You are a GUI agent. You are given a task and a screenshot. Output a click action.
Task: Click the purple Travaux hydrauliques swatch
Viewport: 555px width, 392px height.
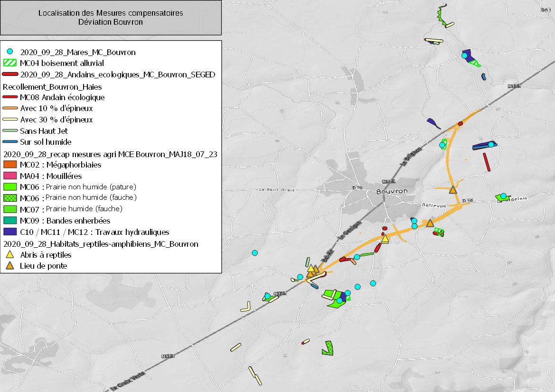[10, 232]
